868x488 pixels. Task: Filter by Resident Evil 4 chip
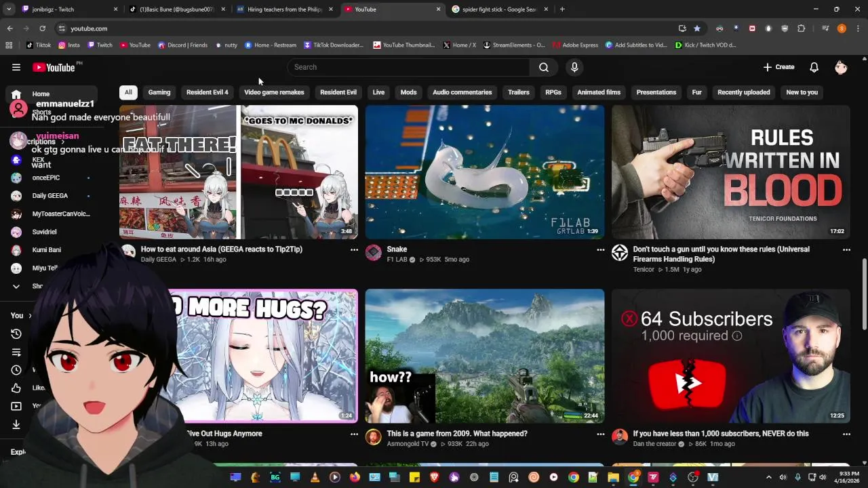(208, 92)
